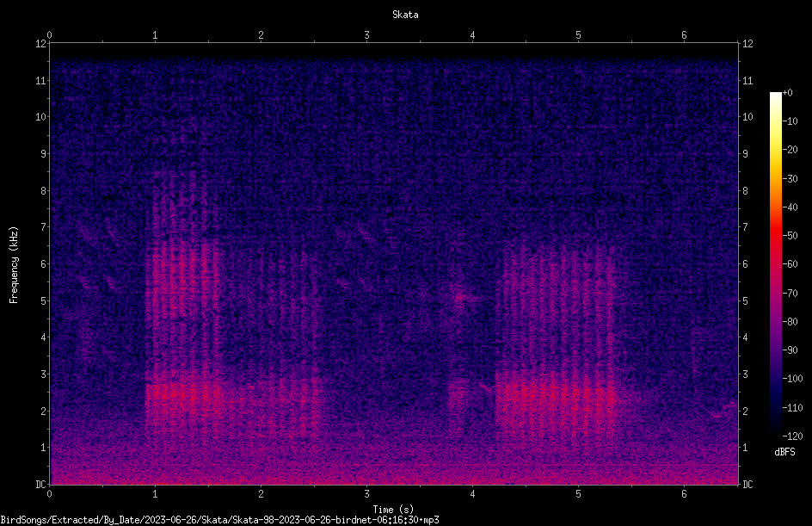The width and height of the screenshot is (812, 526).
Task: Click the '3' tick on the bottom time axis
Action: click(x=366, y=494)
